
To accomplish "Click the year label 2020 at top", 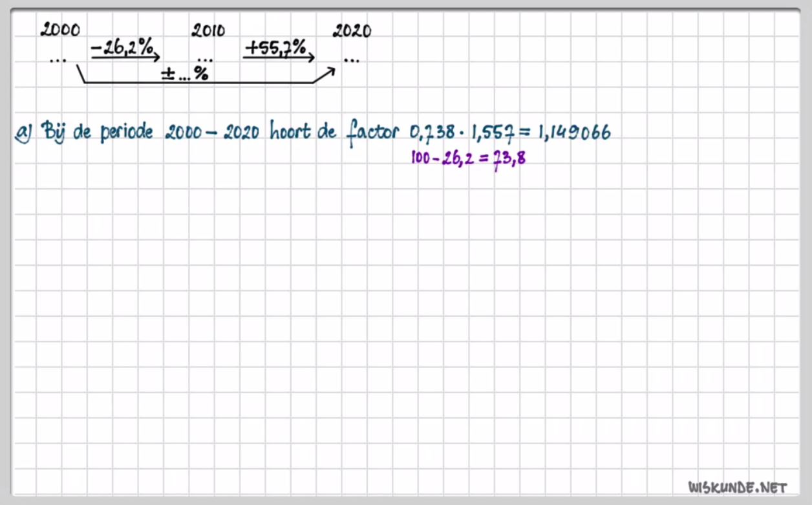I will 352,30.
